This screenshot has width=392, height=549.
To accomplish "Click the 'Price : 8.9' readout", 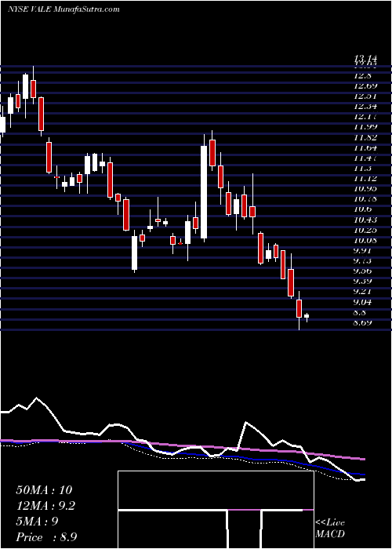I will point(46,537).
